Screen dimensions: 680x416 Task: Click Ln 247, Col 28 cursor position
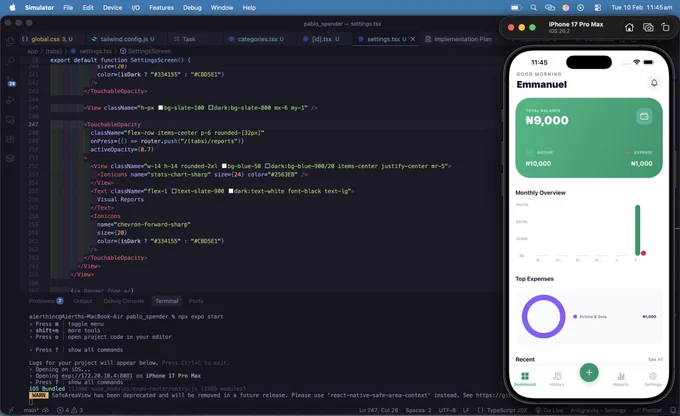tap(379, 410)
